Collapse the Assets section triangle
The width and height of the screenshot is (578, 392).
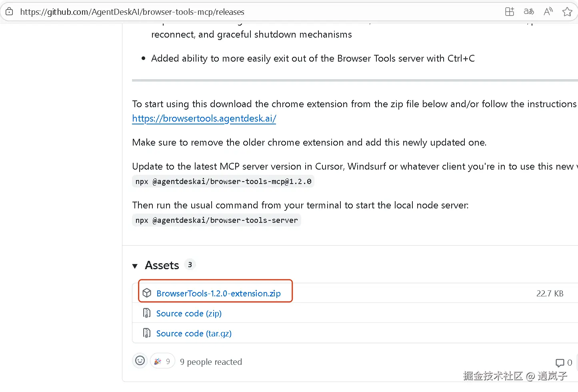pos(135,266)
